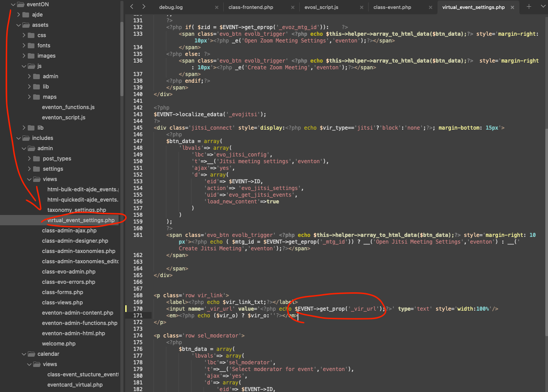Image resolution: width=548 pixels, height=392 pixels.
Task: Close the virtual_event_settings.php tab
Action: pyautogui.click(x=513, y=8)
